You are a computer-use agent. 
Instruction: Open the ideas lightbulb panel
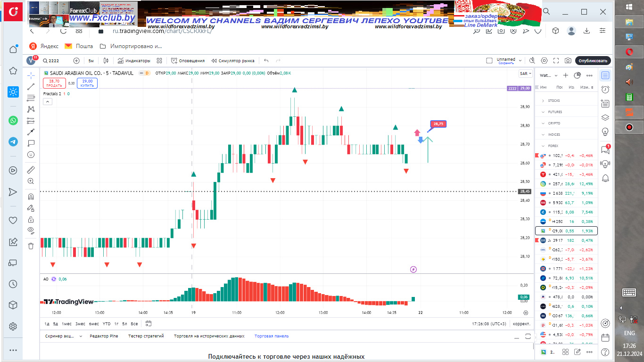605,131
